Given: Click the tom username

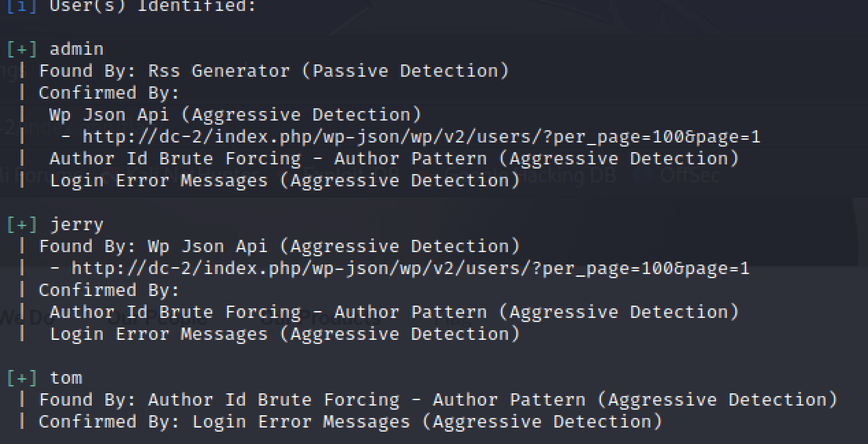Looking at the screenshot, I should tap(66, 378).
